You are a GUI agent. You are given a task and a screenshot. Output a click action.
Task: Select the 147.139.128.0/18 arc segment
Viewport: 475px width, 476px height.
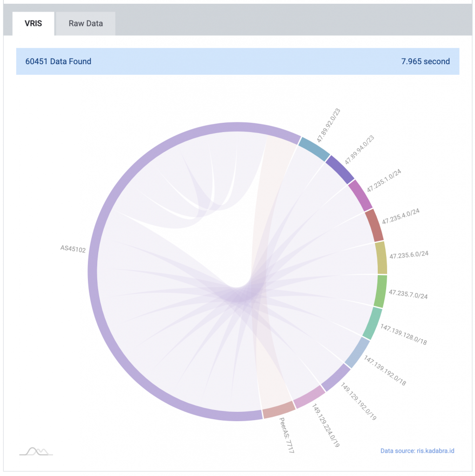click(372, 324)
